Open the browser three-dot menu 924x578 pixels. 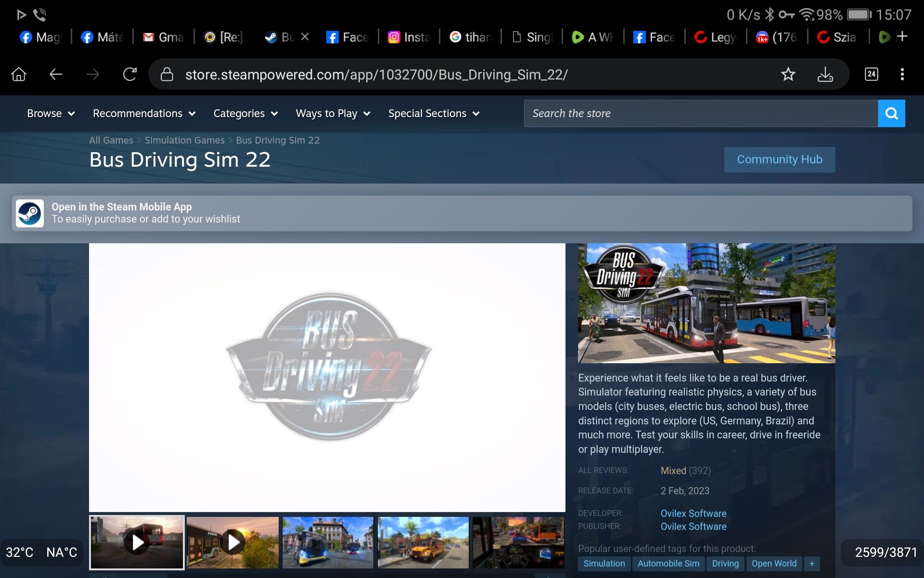pyautogui.click(x=902, y=74)
